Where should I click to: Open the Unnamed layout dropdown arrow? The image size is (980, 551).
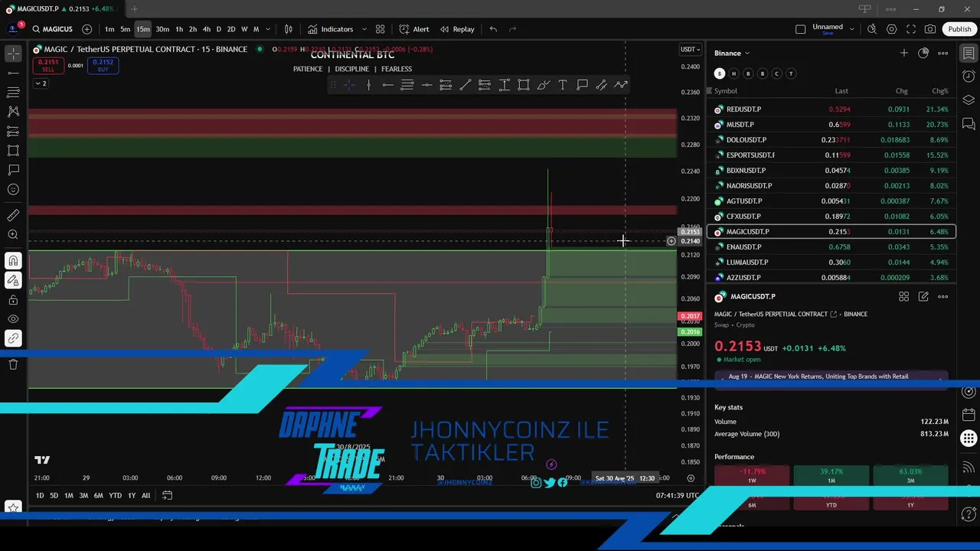(x=851, y=29)
